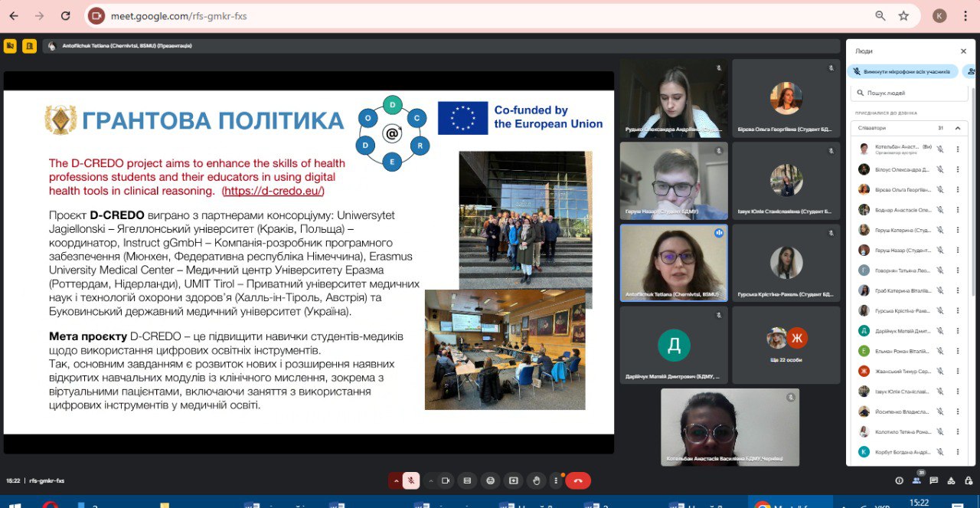Unmute your microphone in bottom bar
The height and width of the screenshot is (508, 980).
coord(411,480)
